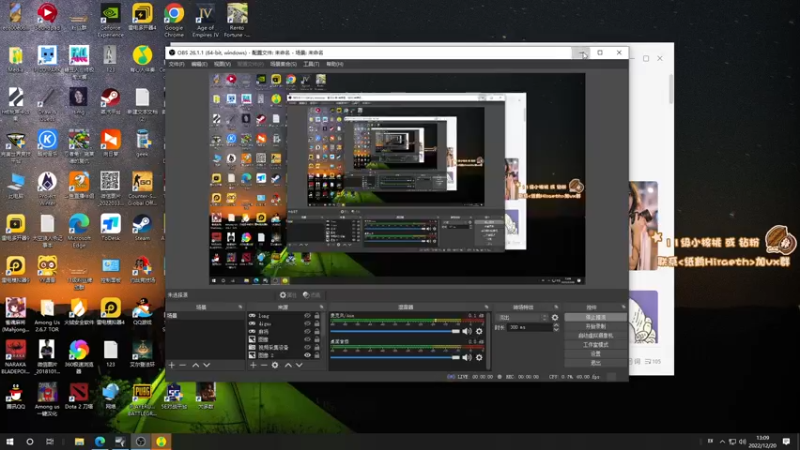The image size is (800, 450).
Task: Click the 300 ms duration field
Action: 530,328
